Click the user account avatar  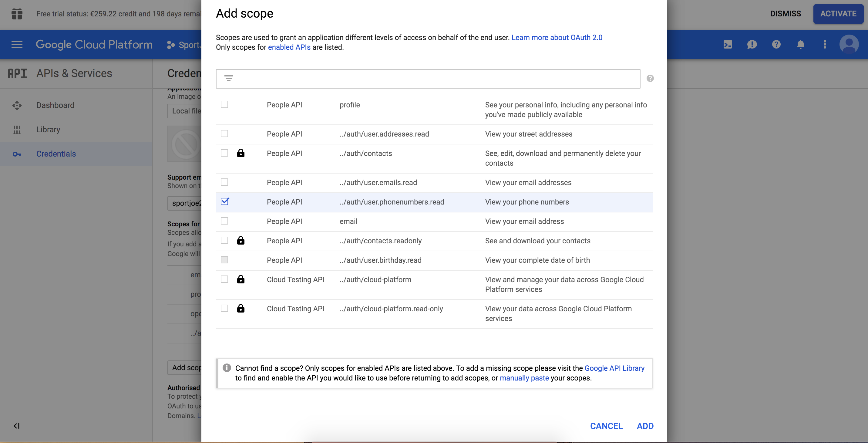849,45
